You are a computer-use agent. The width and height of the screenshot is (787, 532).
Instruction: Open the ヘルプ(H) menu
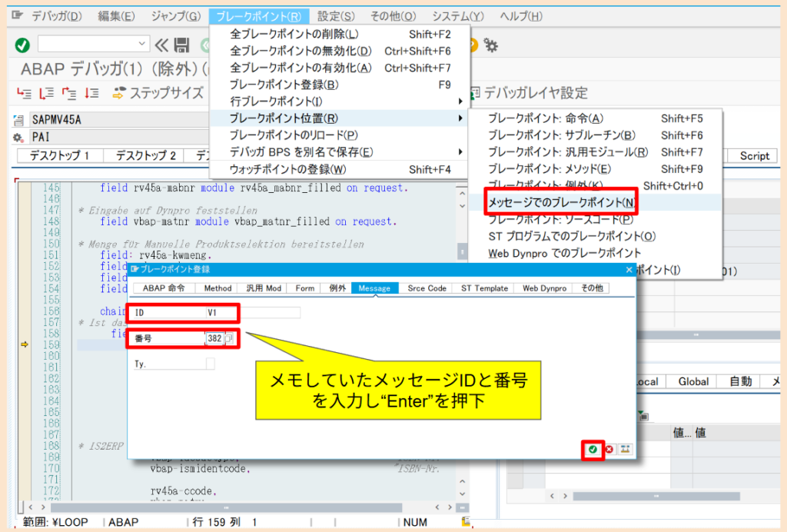click(x=521, y=16)
